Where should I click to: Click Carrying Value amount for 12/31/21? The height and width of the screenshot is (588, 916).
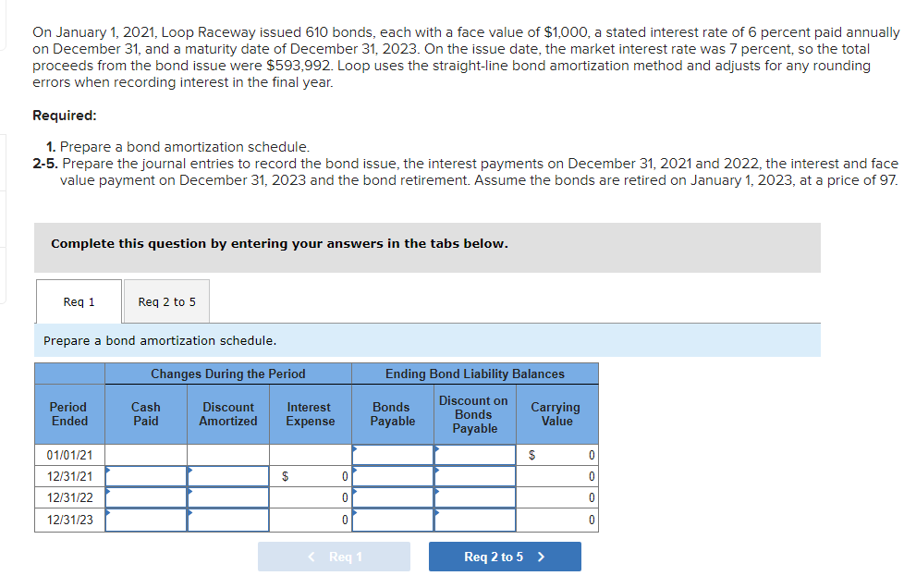point(557,476)
